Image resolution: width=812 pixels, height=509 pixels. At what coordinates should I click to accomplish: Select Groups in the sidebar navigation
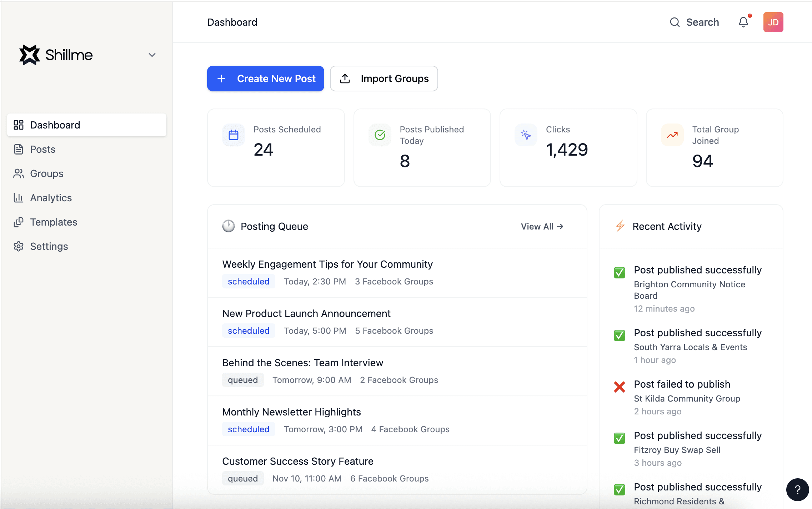point(47,173)
